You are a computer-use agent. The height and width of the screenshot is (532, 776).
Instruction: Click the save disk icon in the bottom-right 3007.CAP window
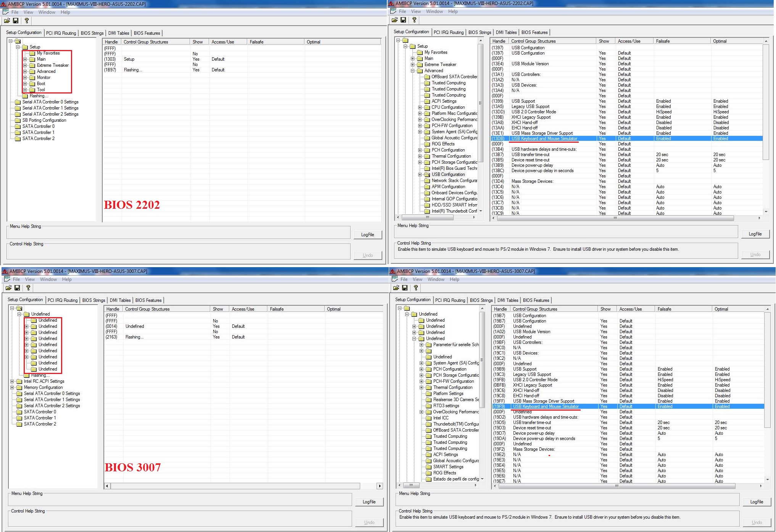pyautogui.click(x=405, y=288)
